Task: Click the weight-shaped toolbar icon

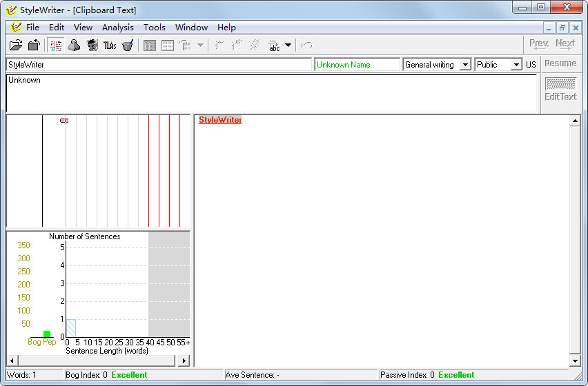Action: (74, 45)
